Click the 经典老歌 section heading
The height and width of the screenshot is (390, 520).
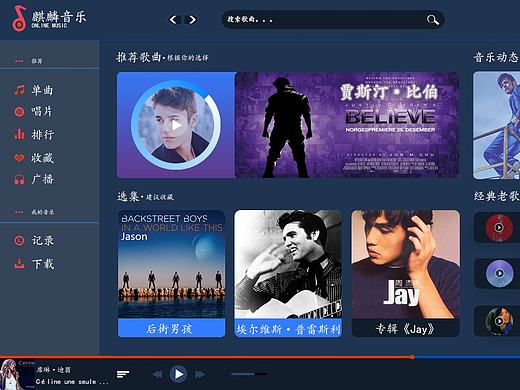point(497,196)
